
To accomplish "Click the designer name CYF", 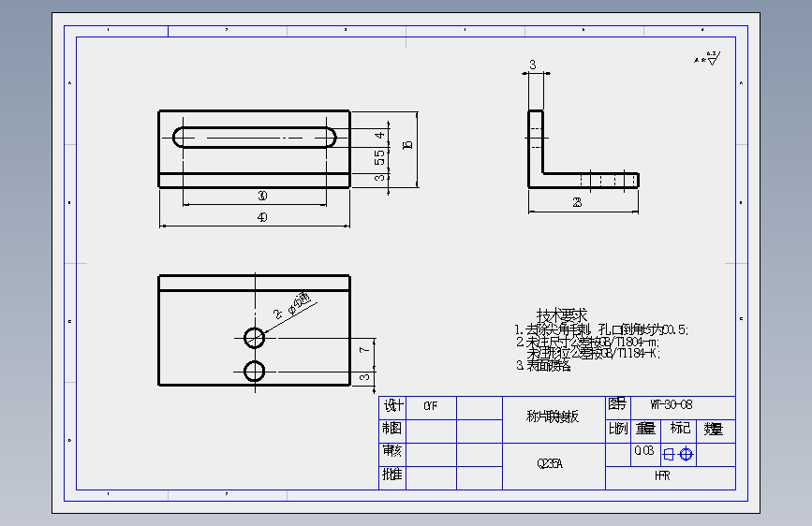I will point(430,406).
